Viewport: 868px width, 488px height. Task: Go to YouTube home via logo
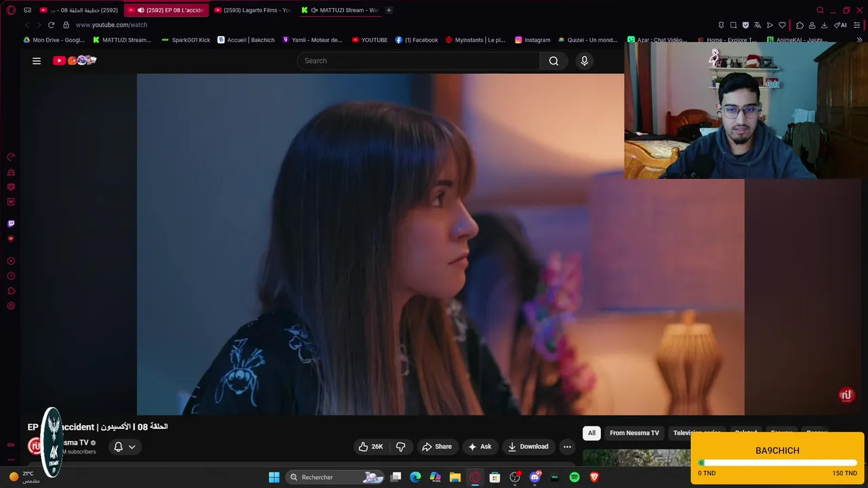pos(75,60)
